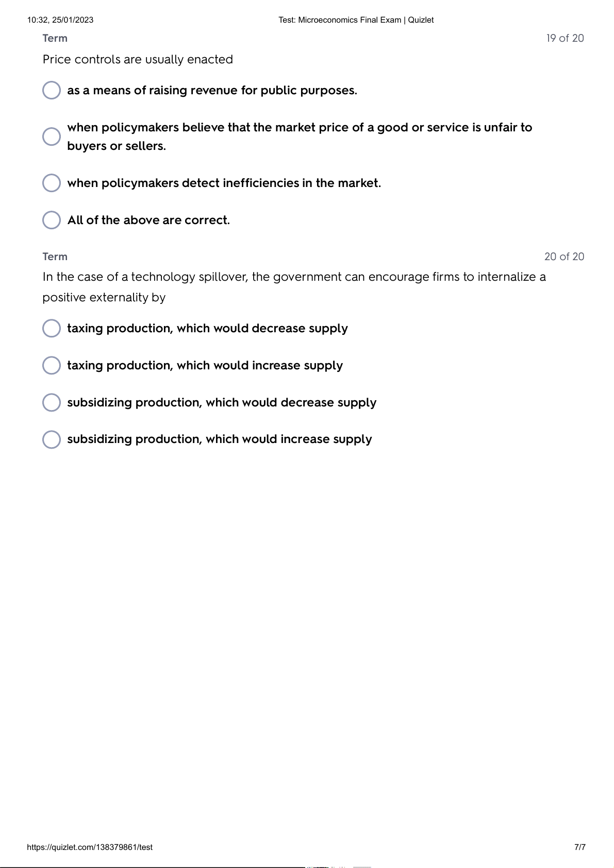
Task: Click the 'Test: Microeconomics Final Exam | Quizlet' header title
Action: coord(356,20)
